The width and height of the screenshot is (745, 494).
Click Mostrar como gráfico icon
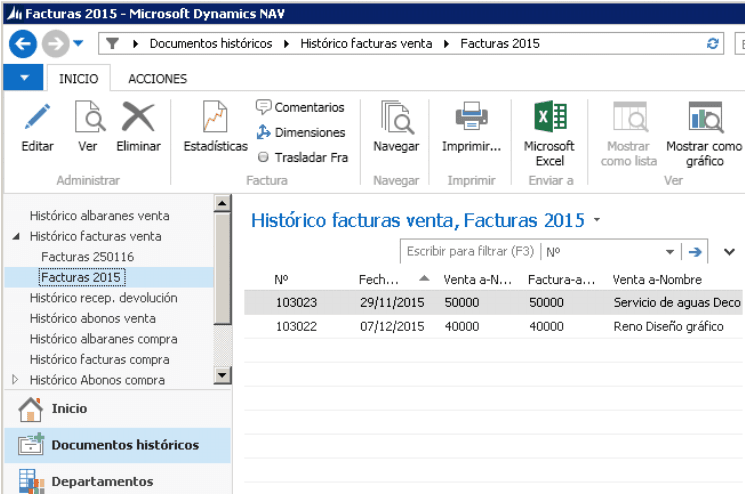pyautogui.click(x=706, y=117)
